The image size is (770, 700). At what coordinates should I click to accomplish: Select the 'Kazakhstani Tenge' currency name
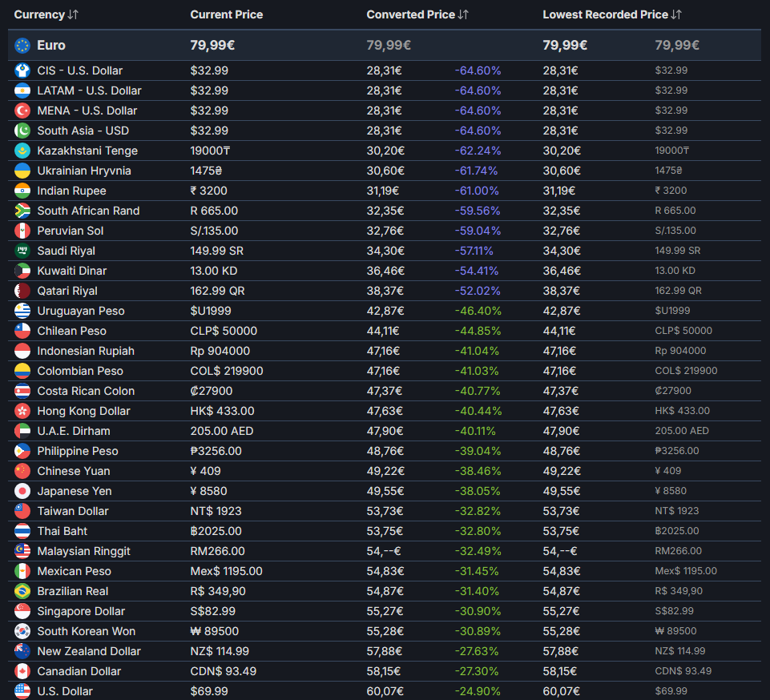tap(87, 151)
